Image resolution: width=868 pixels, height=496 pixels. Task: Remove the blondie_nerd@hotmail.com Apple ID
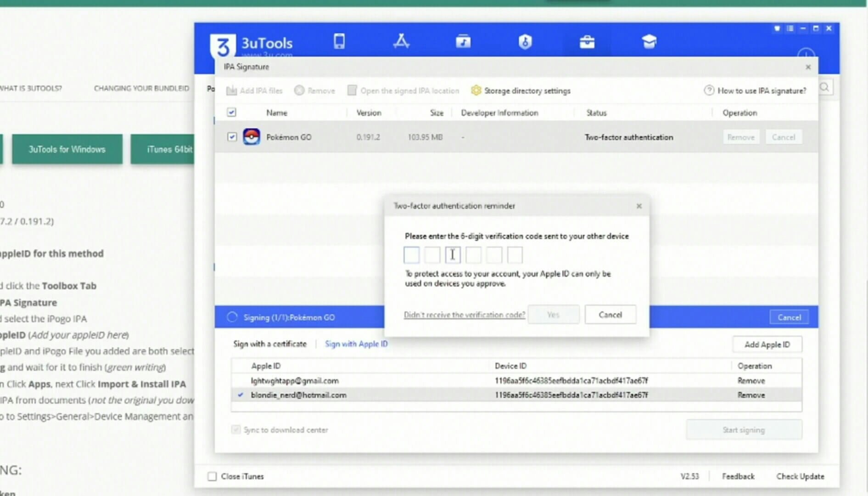pos(751,395)
